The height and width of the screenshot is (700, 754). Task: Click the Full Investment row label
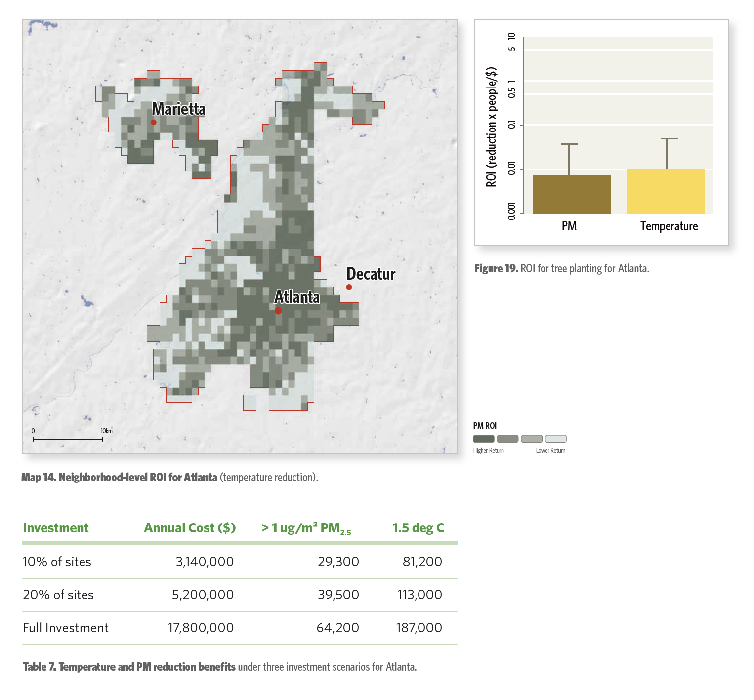(x=66, y=628)
